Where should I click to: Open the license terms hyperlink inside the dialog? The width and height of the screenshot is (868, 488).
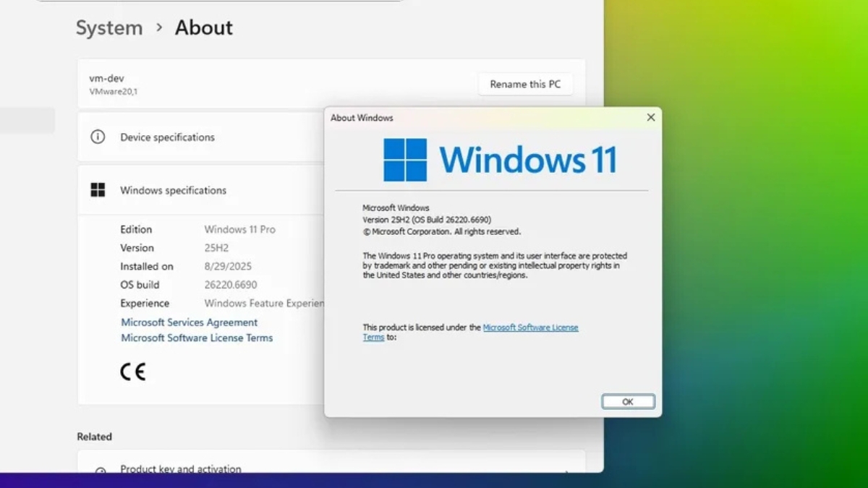[531, 327]
